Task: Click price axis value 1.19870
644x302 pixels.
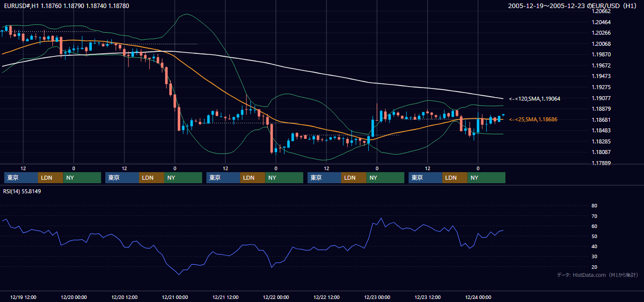Action: click(601, 54)
